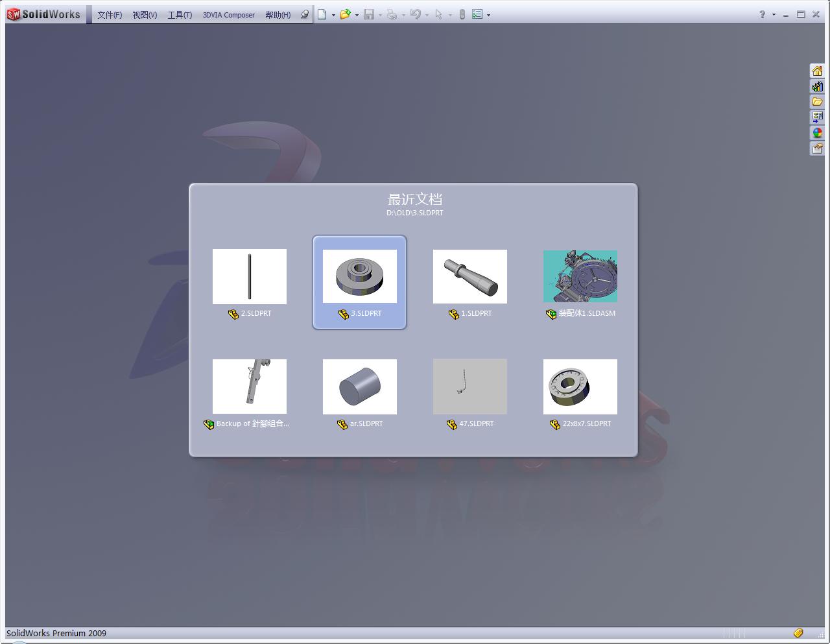This screenshot has width=830, height=644.
Task: Open the 3DVIA Composer menu
Action: point(229,15)
